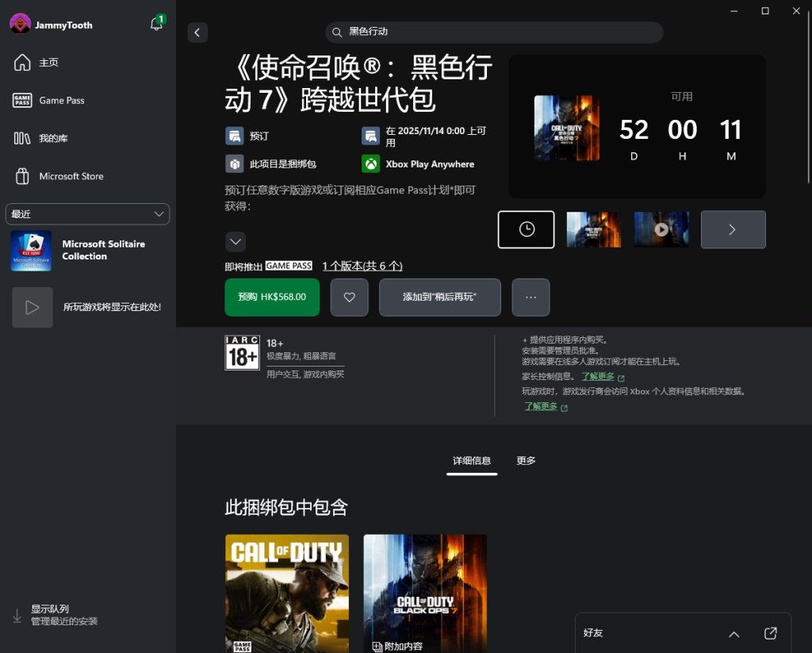Open the more options ellipsis button
812x653 pixels.
530,298
